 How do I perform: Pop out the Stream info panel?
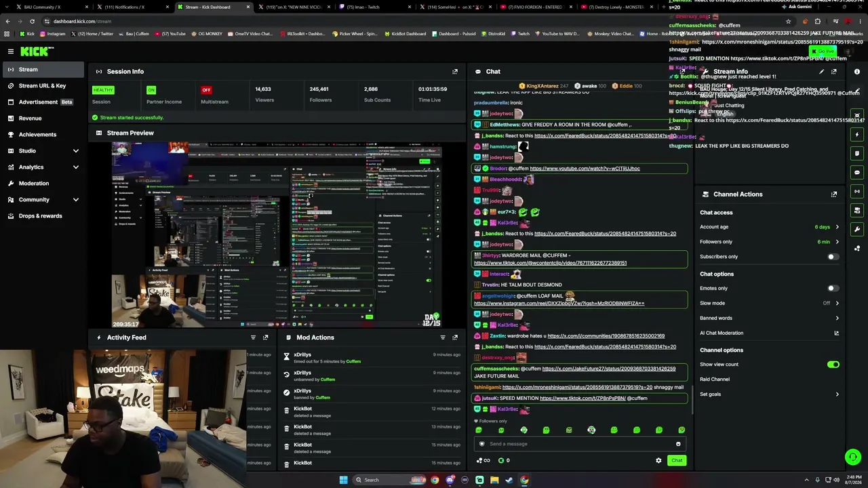[x=834, y=71]
